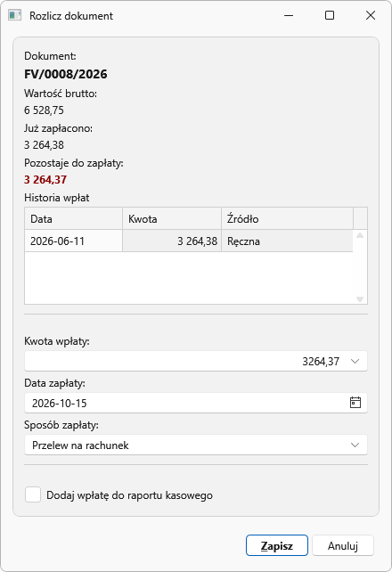
Task: Close the Rozlicz dokument window
Action: pos(371,15)
